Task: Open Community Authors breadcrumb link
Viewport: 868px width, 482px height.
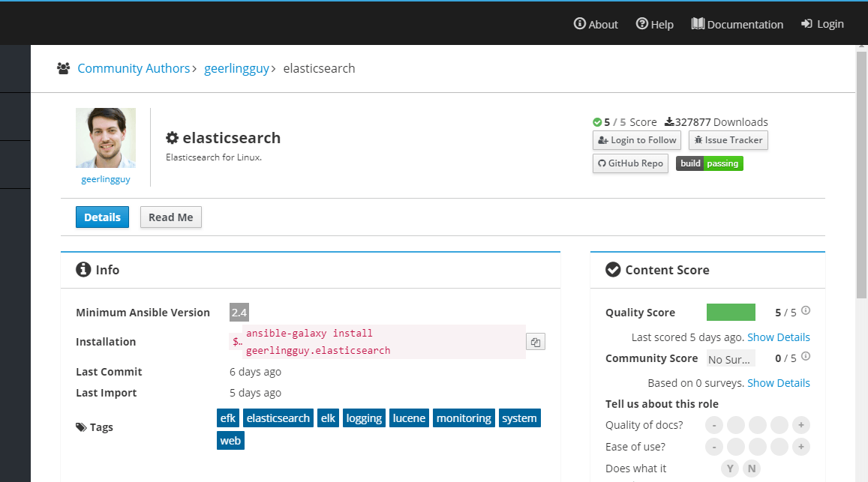Action: pyautogui.click(x=134, y=68)
